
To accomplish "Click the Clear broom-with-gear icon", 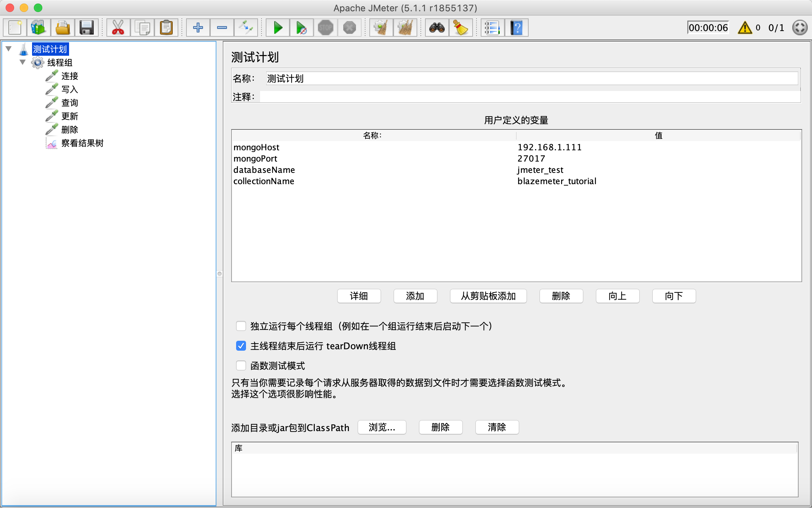I will click(x=381, y=28).
